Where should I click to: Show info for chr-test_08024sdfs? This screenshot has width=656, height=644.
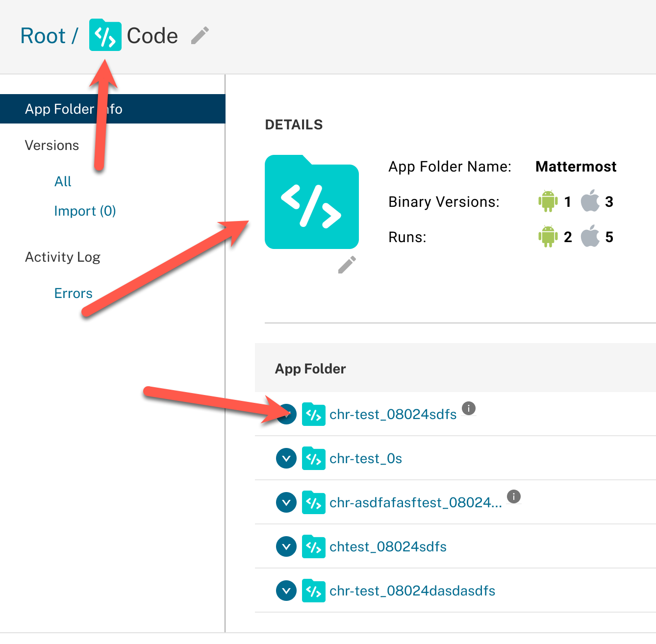469,408
